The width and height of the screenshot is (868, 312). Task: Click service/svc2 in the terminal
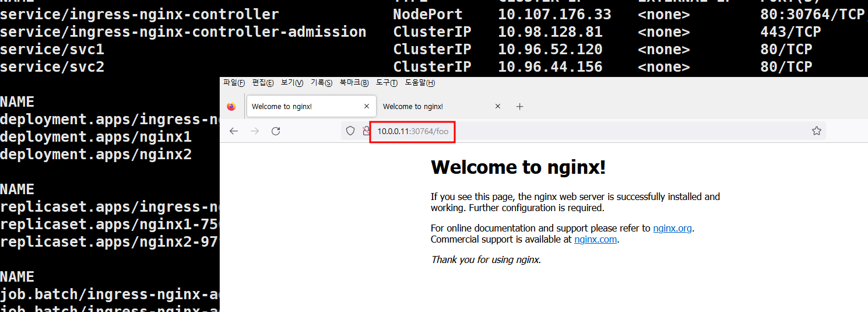coord(52,67)
